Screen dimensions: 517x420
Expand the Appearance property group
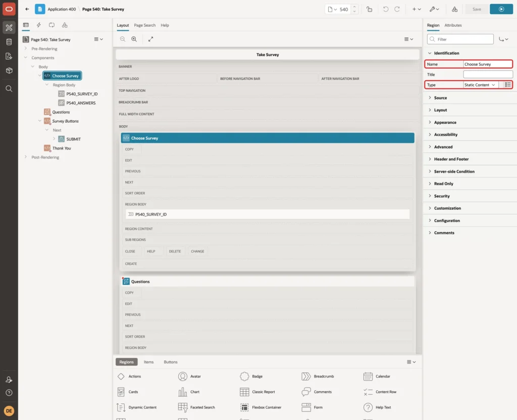[x=430, y=122]
